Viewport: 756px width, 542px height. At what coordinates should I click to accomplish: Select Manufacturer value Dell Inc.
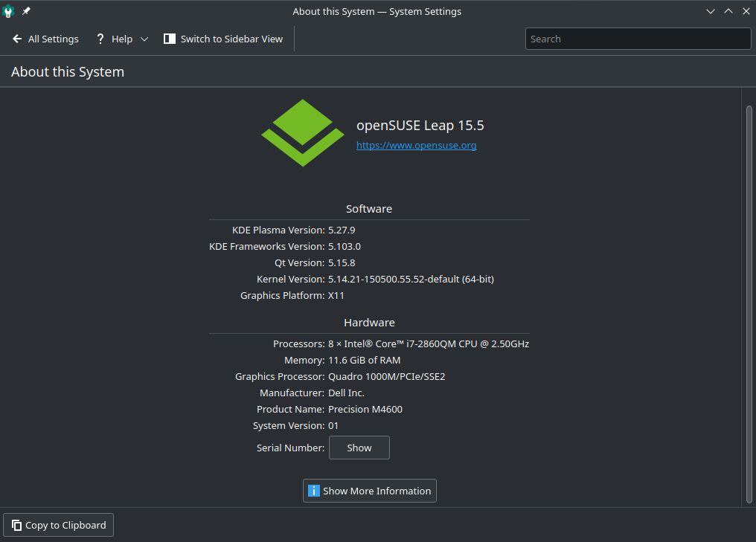346,393
